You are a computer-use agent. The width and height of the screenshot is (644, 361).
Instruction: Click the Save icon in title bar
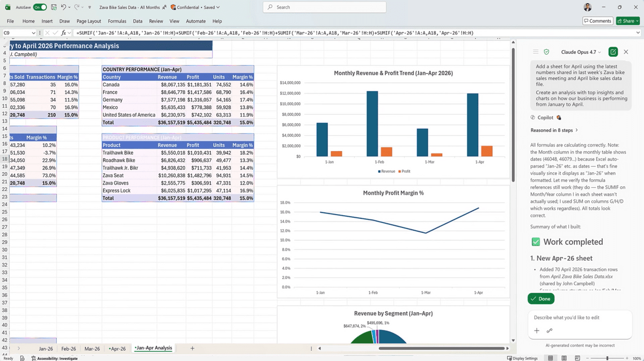click(x=54, y=8)
